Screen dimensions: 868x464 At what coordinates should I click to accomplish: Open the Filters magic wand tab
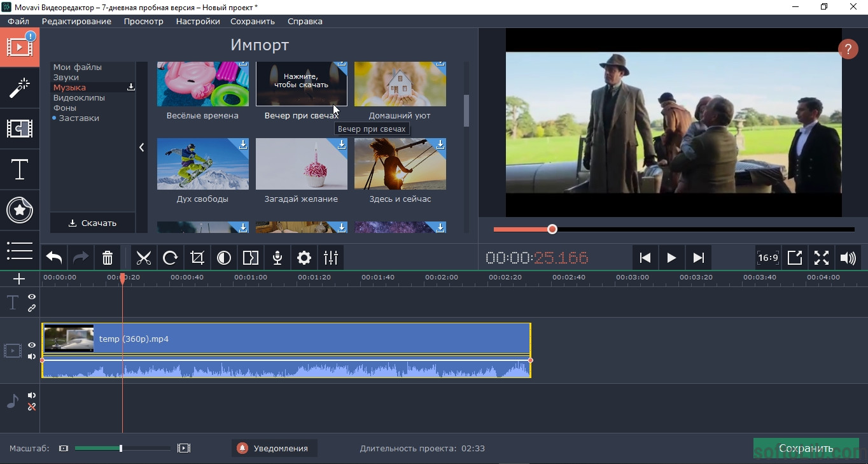[x=20, y=88]
